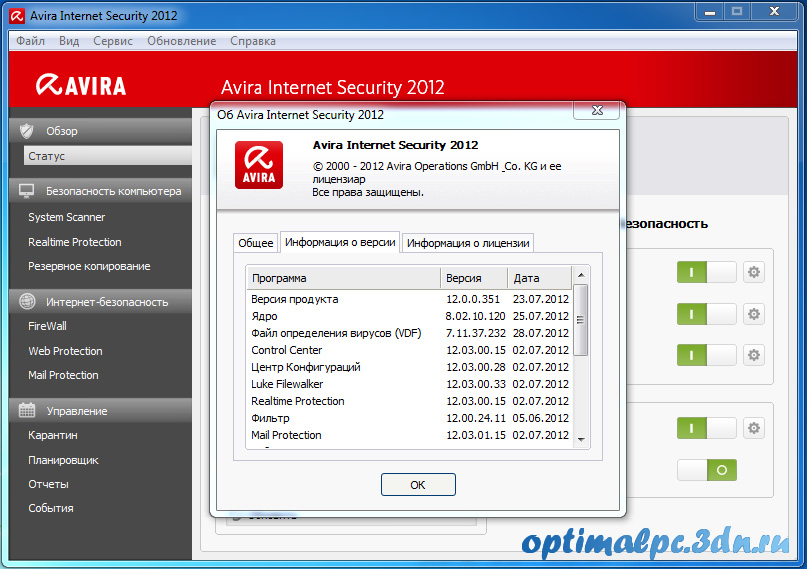Screen dimensions: 807x569
Task: Open Управление section header
Action: pyautogui.click(x=100, y=411)
